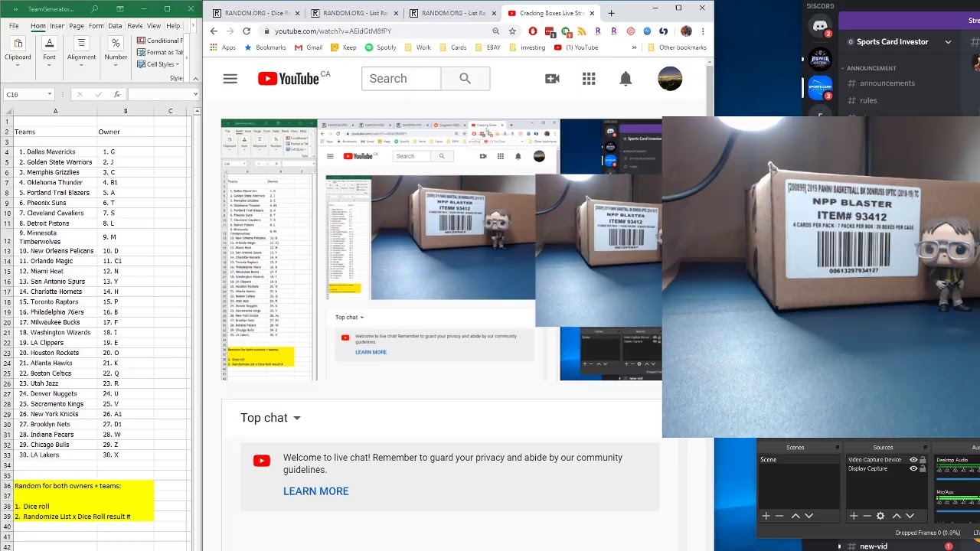Open the YouTube hamburger guide menu
This screenshot has width=980, height=551.
[230, 79]
